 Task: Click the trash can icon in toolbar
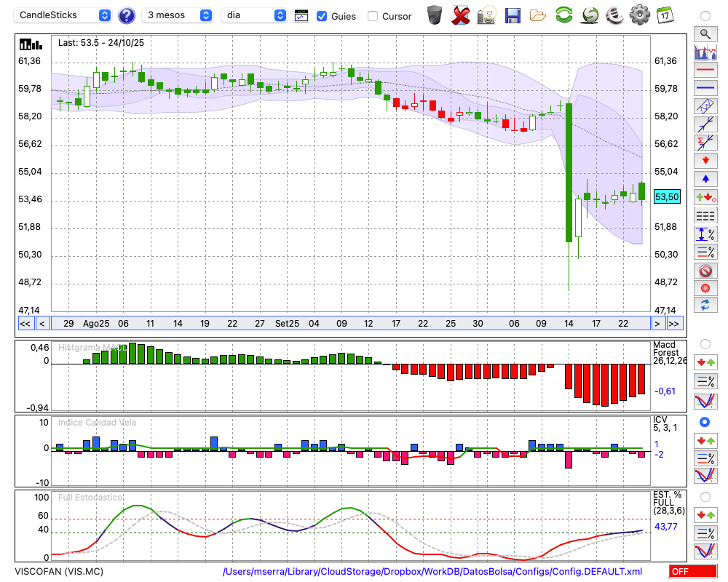[435, 15]
